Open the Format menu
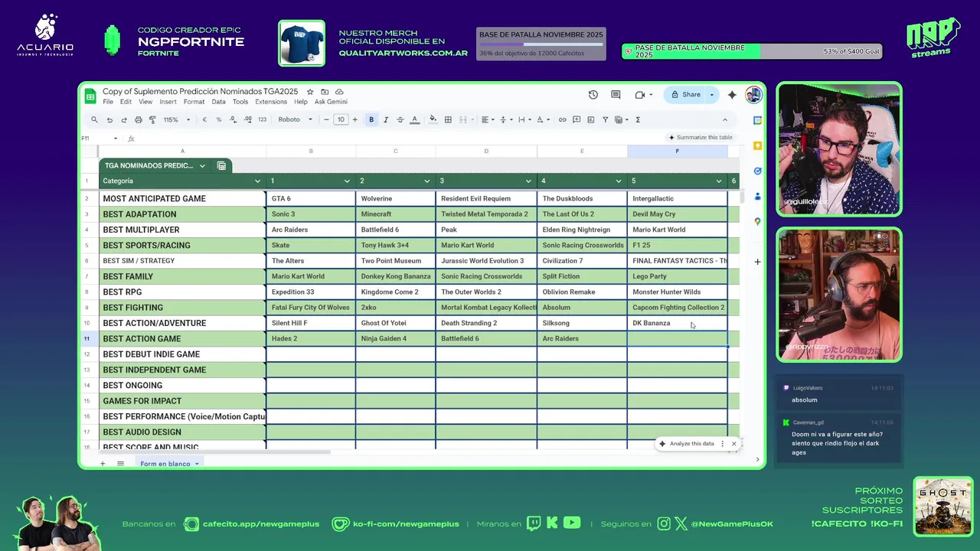 194,102
